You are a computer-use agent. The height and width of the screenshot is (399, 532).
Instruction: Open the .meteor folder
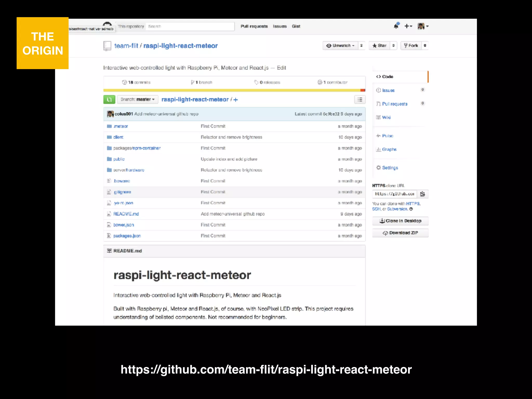121,126
